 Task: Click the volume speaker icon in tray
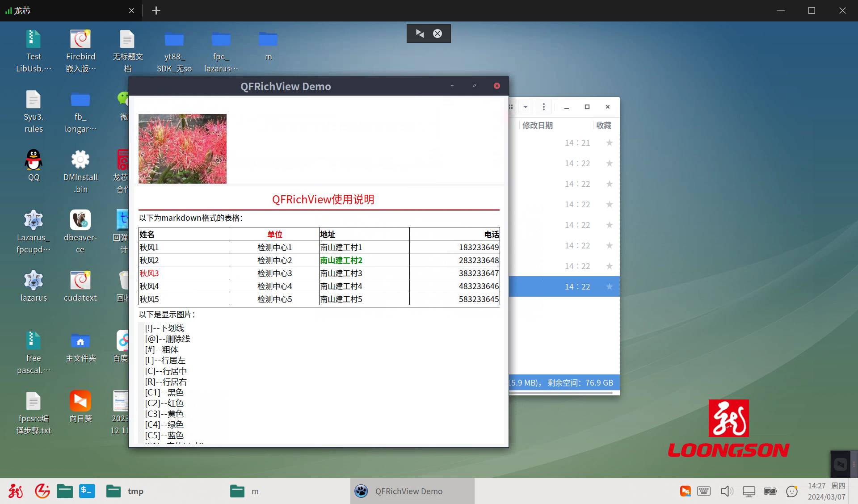point(726,491)
